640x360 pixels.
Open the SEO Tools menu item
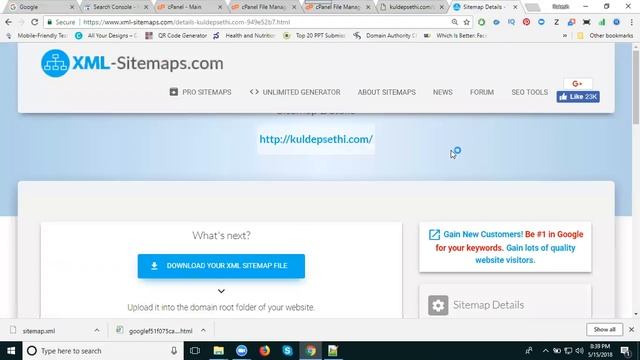(x=530, y=92)
